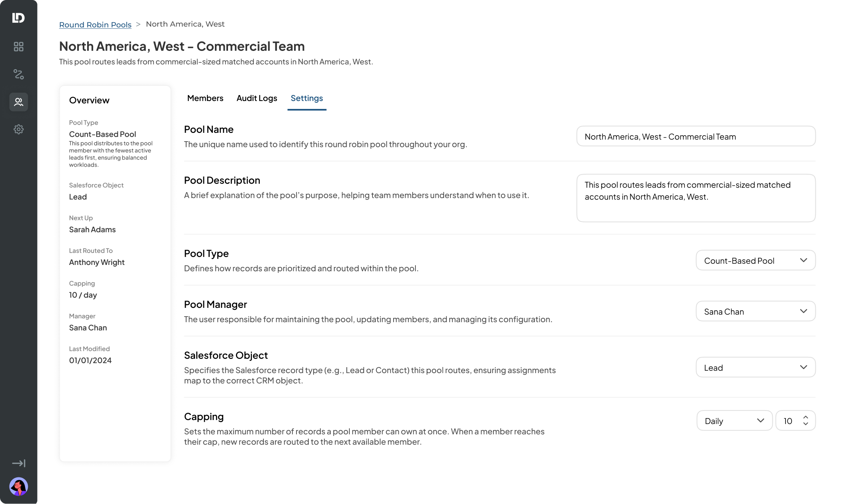Click the Pool Name input field

click(x=696, y=136)
